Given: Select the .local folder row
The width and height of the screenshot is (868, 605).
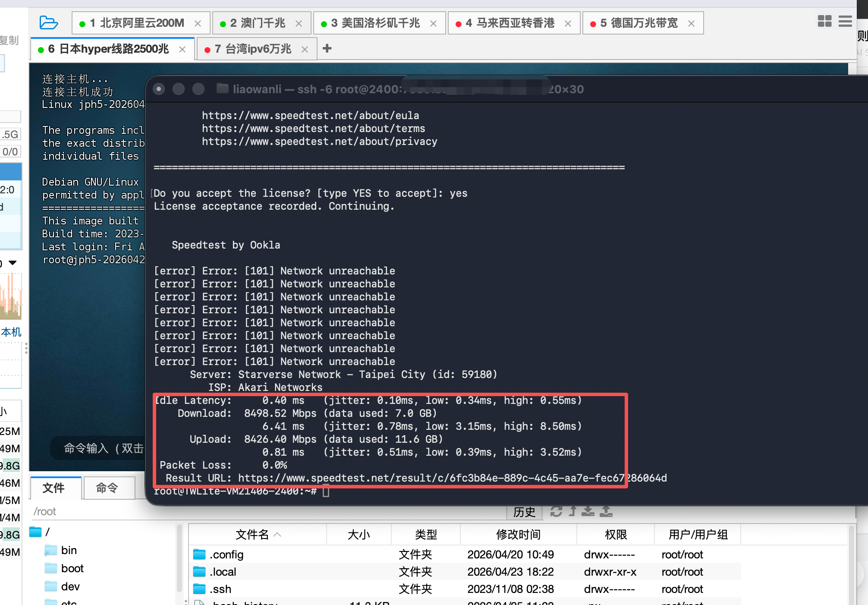Looking at the screenshot, I should [x=465, y=572].
